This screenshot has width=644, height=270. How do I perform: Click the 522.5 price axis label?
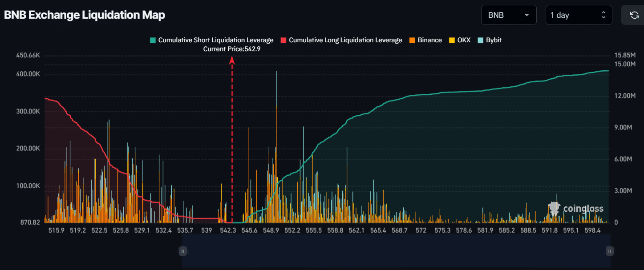coord(99,230)
